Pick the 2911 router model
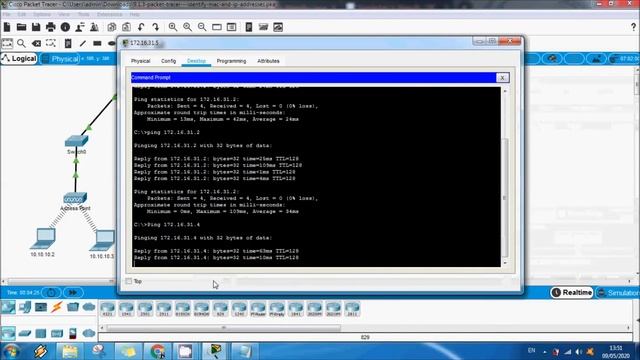This screenshot has height=360, width=640. [164, 309]
